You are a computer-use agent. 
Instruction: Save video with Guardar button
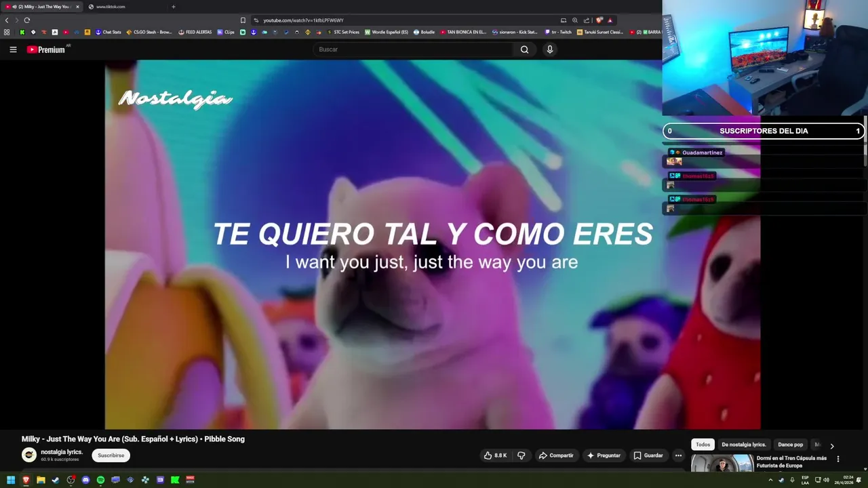(648, 455)
